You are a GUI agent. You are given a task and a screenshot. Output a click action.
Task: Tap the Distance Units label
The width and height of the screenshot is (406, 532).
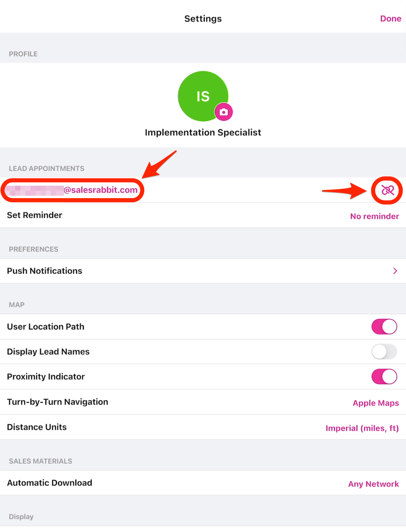[x=37, y=427]
